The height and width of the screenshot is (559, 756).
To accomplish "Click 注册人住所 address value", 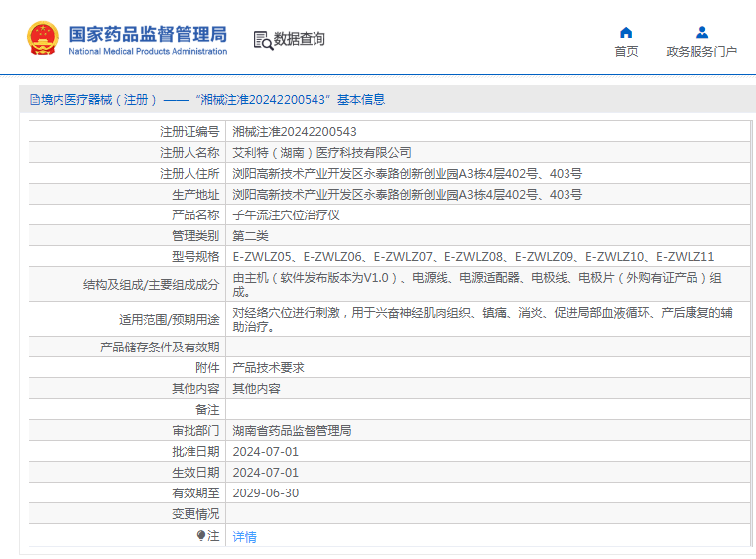I will click(408, 173).
